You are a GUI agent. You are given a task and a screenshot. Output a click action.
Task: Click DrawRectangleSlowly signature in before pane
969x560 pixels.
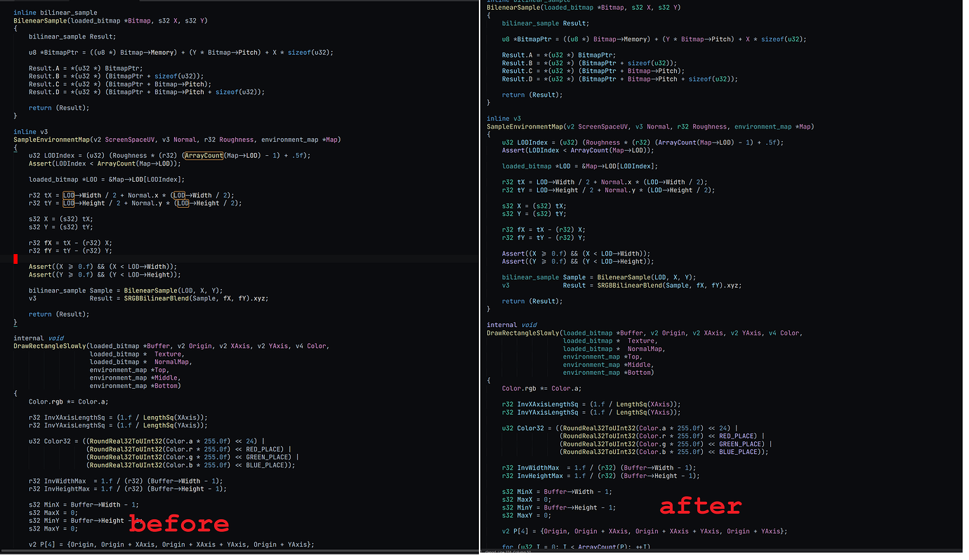pos(171,346)
